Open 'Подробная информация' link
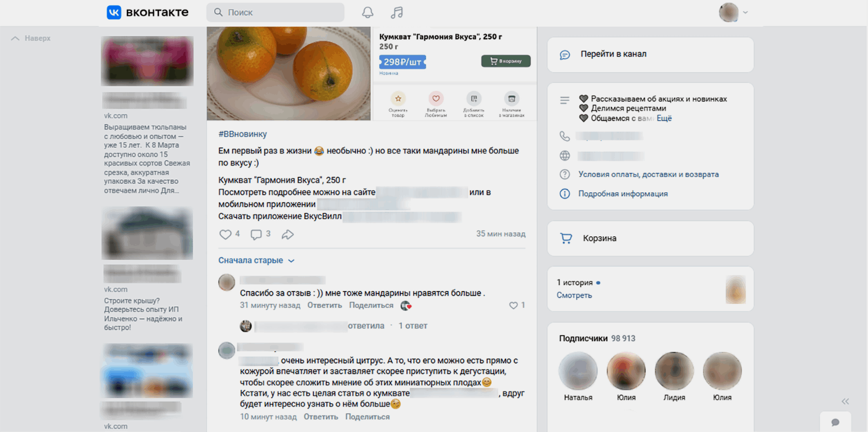The width and height of the screenshot is (868, 432). pyautogui.click(x=623, y=193)
